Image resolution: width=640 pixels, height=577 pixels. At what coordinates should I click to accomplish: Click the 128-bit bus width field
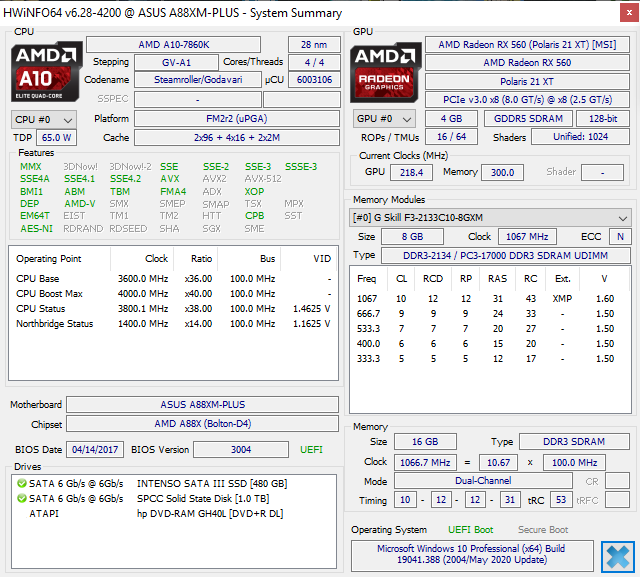point(602,119)
